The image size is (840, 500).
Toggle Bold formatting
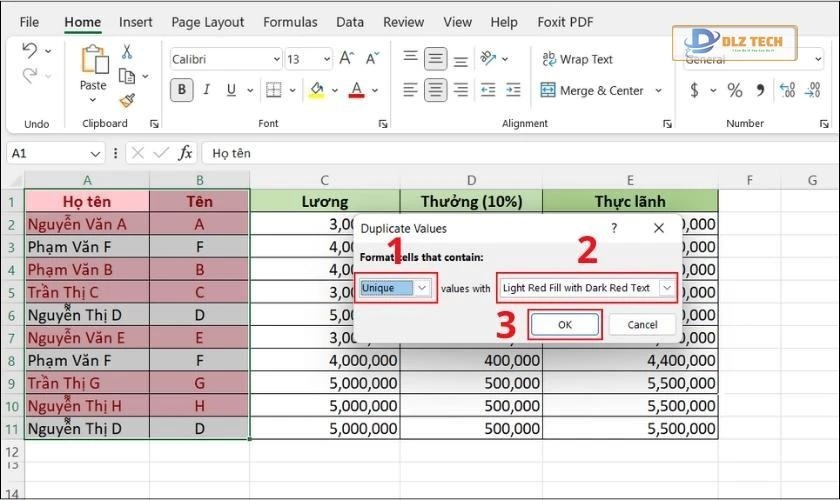point(181,90)
